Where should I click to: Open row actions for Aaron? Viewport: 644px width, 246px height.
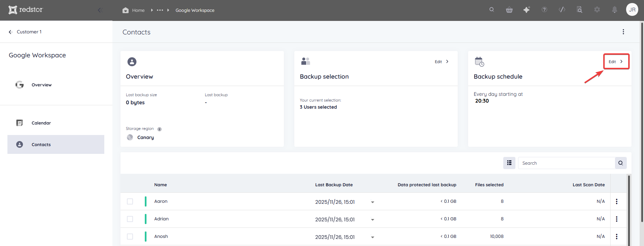click(x=617, y=201)
